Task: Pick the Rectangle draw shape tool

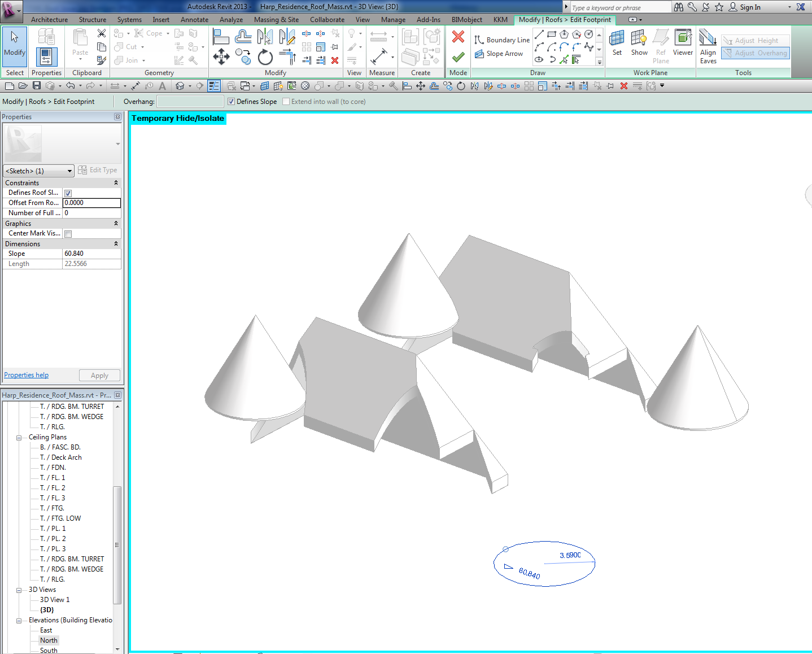Action: pyautogui.click(x=552, y=34)
